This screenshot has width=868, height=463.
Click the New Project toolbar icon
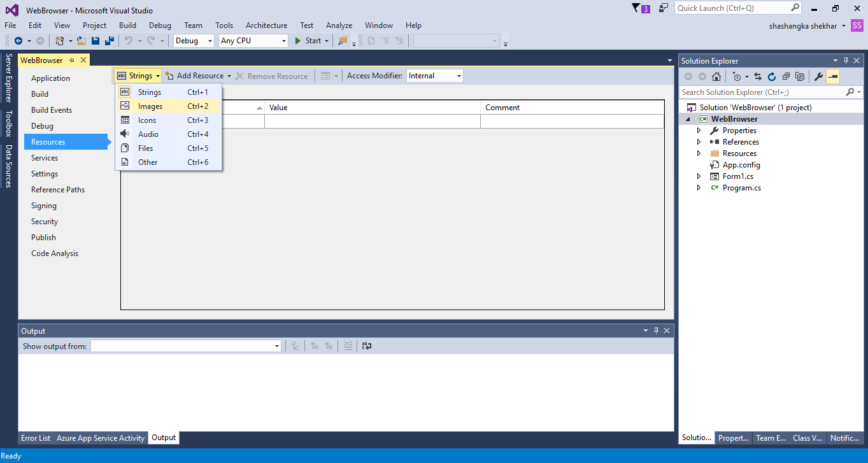coord(59,41)
